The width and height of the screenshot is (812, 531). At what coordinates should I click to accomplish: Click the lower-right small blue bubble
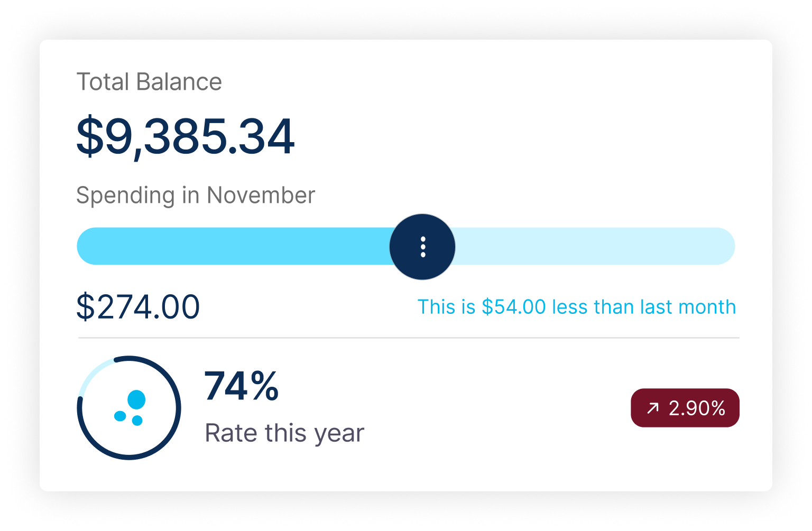137,421
